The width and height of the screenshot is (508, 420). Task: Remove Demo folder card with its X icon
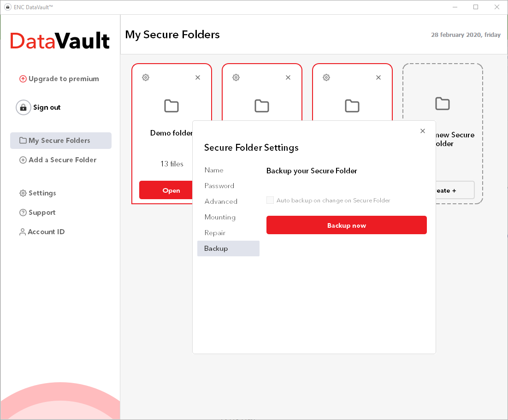tap(198, 77)
